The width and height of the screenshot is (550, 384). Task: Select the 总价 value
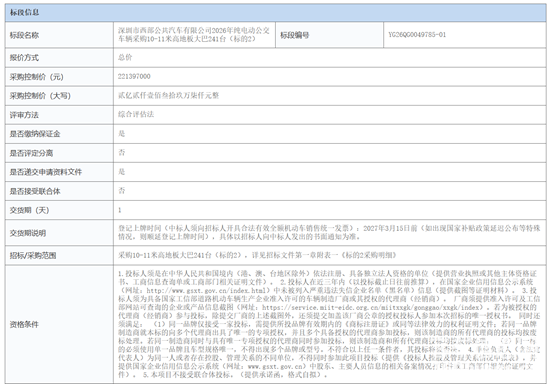(x=125, y=58)
